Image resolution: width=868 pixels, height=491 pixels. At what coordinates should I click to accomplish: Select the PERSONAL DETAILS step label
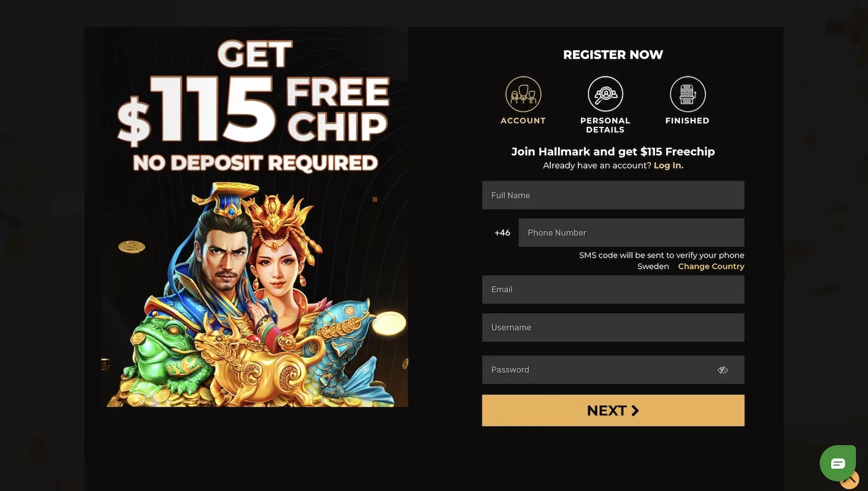[605, 125]
